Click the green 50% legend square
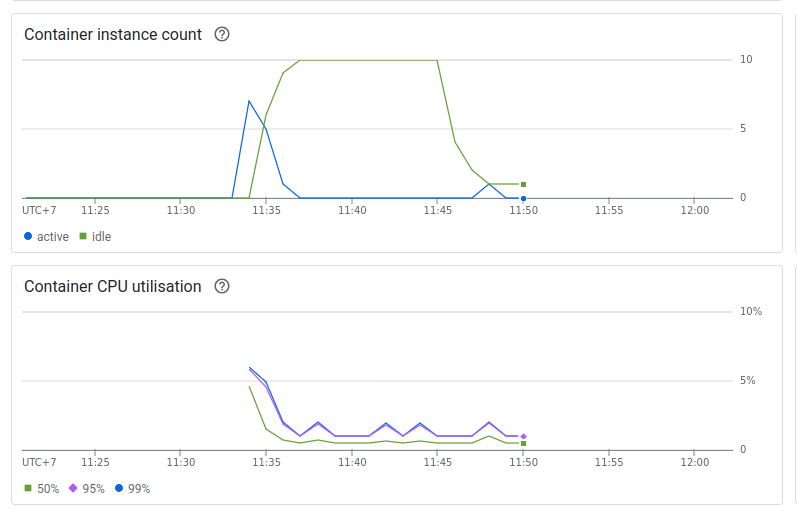Screen dimensions: 797x516 (x=28, y=489)
